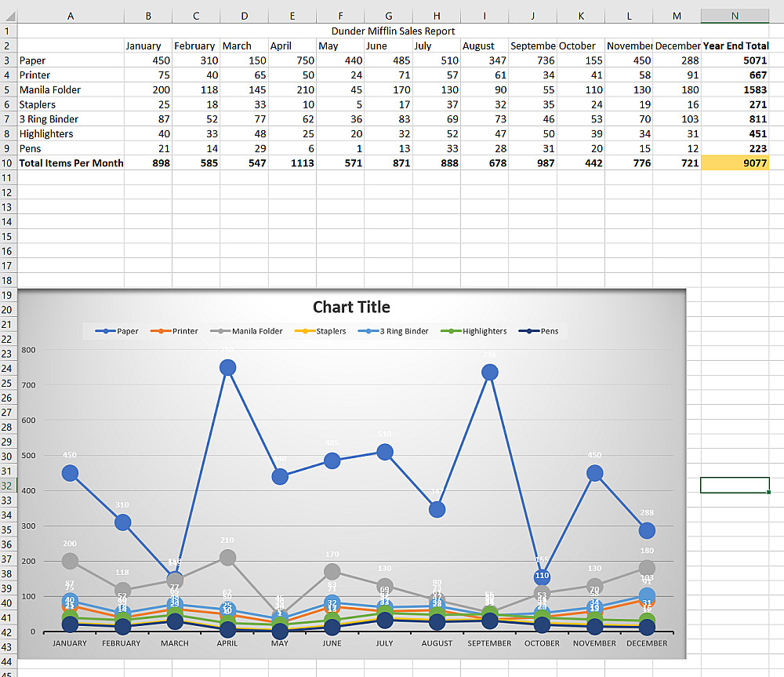
Task: Click the Highlighters legend entry
Action: click(x=474, y=331)
